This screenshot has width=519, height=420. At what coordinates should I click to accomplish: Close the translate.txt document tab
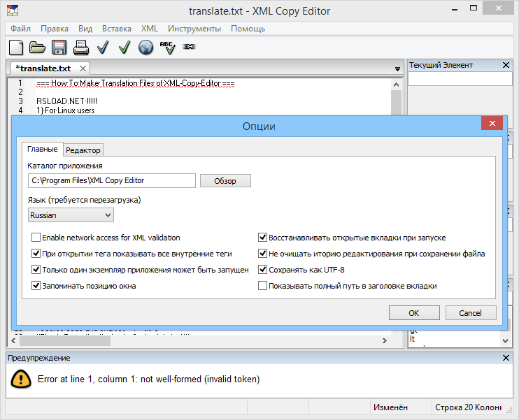click(83, 68)
